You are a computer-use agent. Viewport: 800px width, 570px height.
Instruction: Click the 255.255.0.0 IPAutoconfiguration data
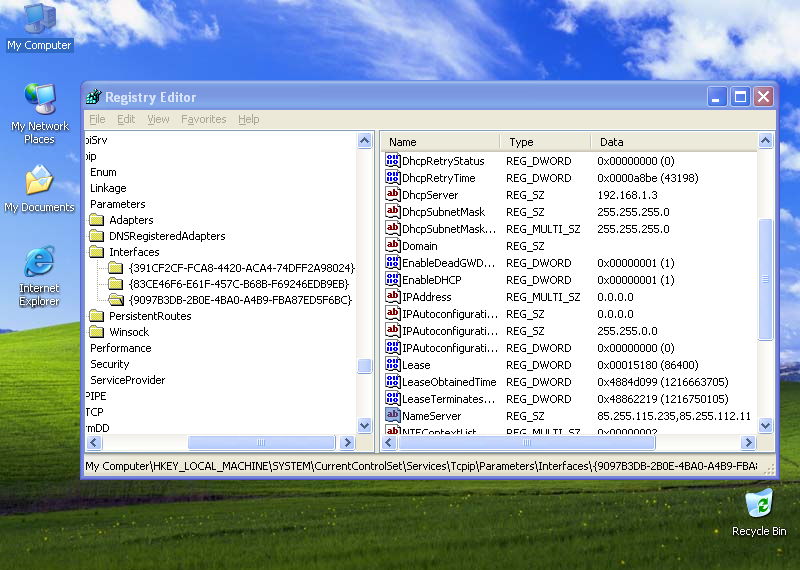627,331
